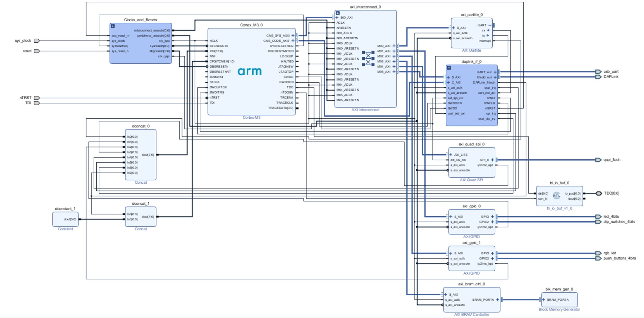Click the RTL badge on tri_io_buf_0
This screenshot has height=318, width=644.
point(556,196)
